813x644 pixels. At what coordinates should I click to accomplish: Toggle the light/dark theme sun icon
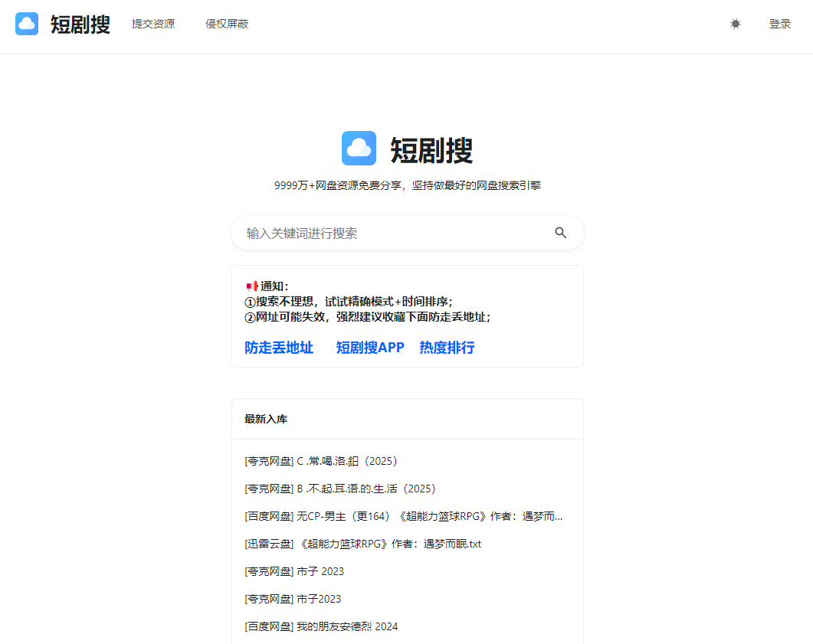point(736,24)
